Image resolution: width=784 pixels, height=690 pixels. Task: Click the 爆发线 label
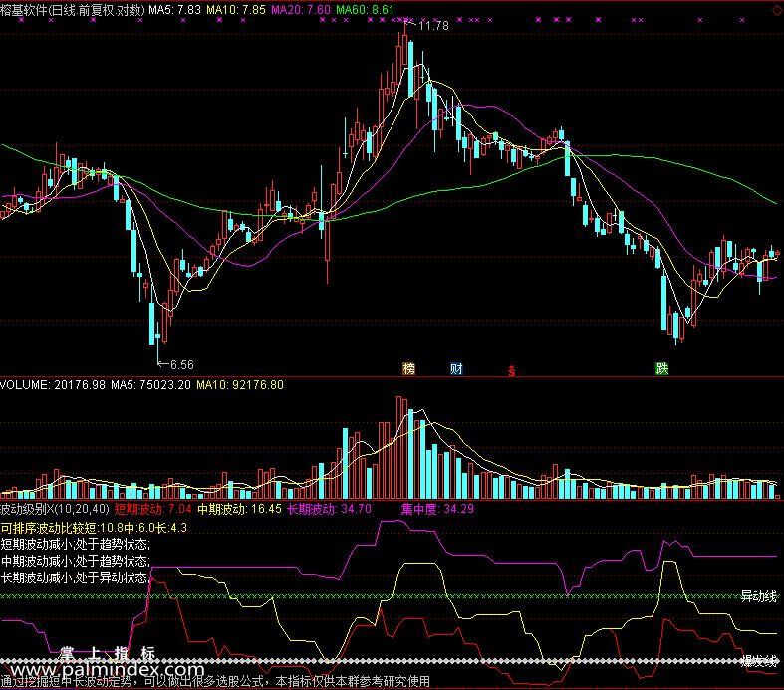point(759,661)
